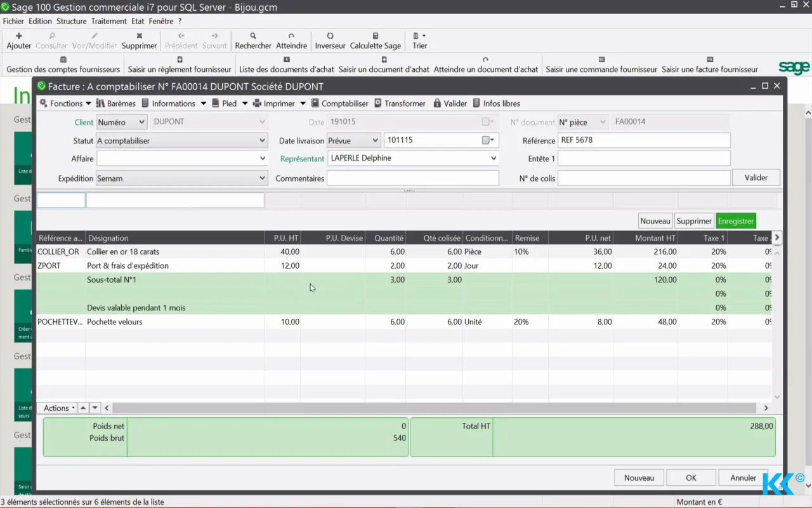Click the OK button
This screenshot has width=812, height=508.
click(x=691, y=478)
